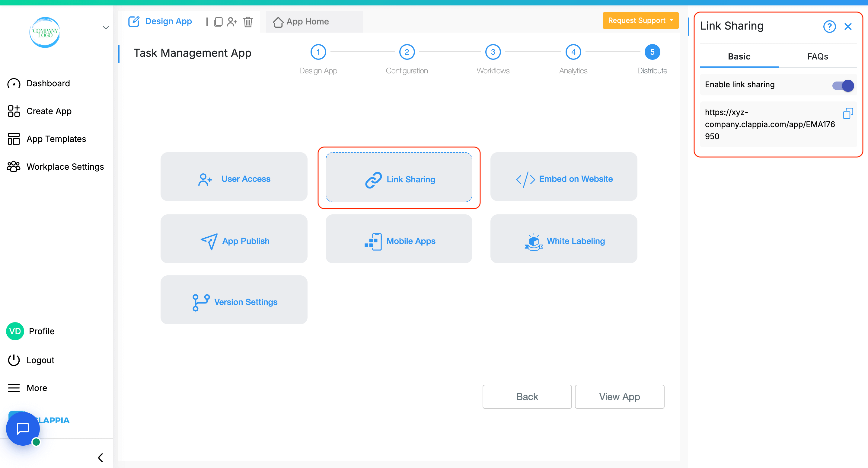Click the More hamburger icon
Viewport: 868px width, 468px height.
pyautogui.click(x=14, y=388)
